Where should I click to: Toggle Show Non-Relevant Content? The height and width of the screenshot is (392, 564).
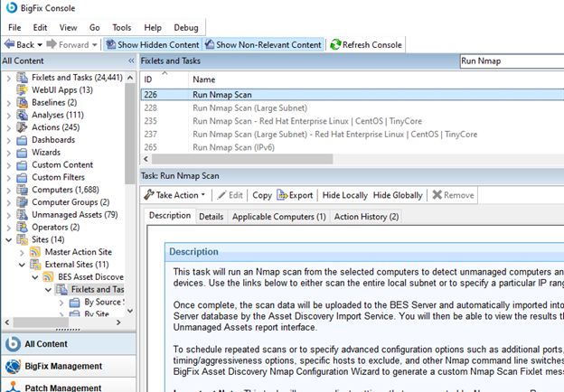262,44
